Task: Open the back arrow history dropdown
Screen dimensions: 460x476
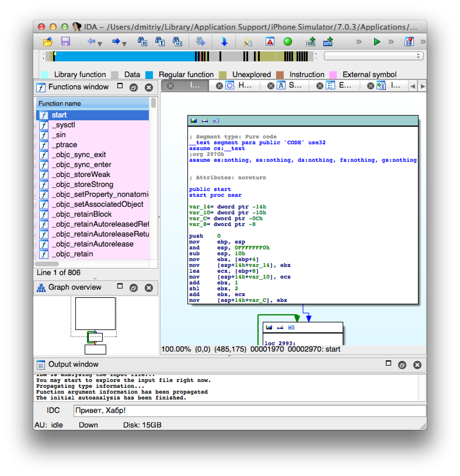Action: pyautogui.click(x=100, y=44)
